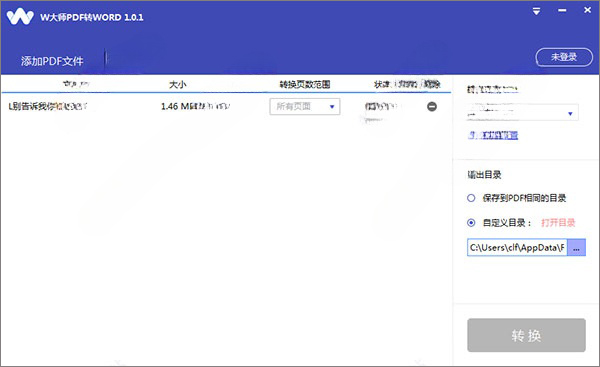Click the output path input field
The height and width of the screenshot is (367, 600).
click(517, 248)
